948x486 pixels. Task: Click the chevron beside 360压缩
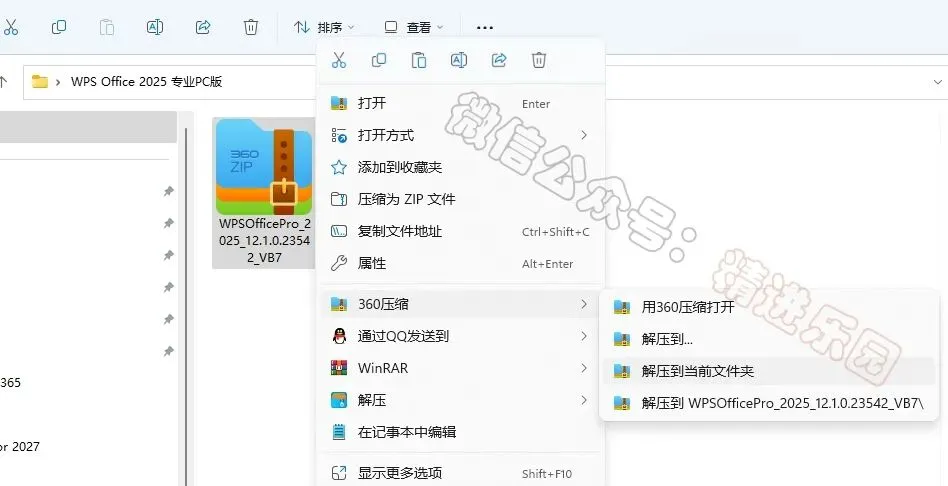(x=583, y=304)
